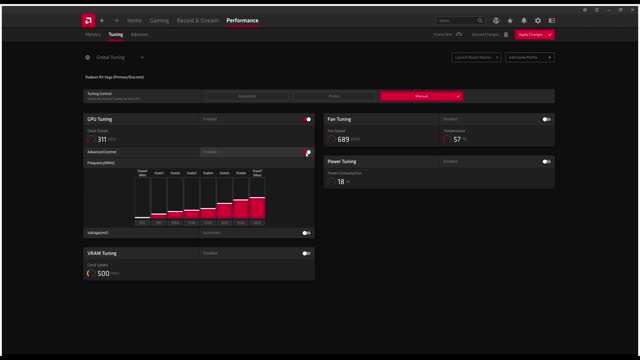Open the Gaming tab
The image size is (640, 360).
[x=159, y=20]
